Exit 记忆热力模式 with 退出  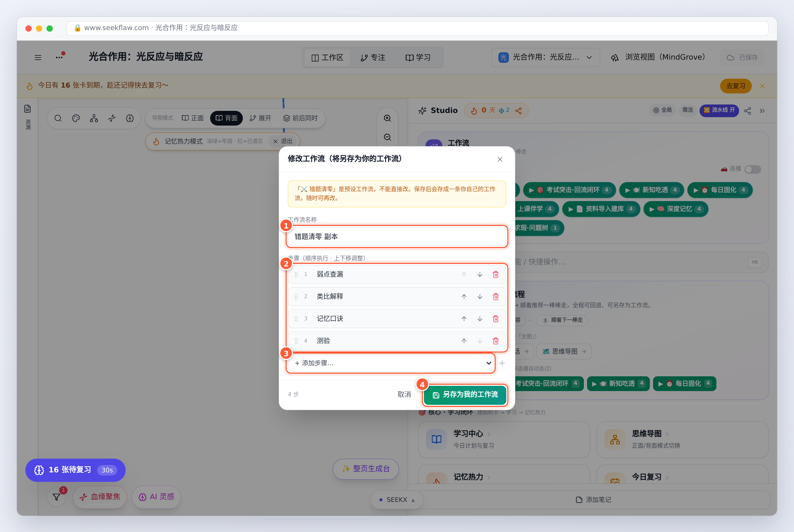coord(283,141)
